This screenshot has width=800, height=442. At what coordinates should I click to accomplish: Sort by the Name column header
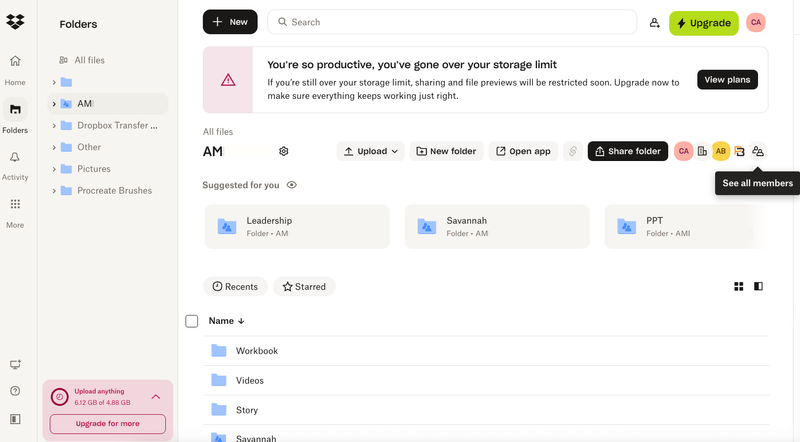click(227, 321)
